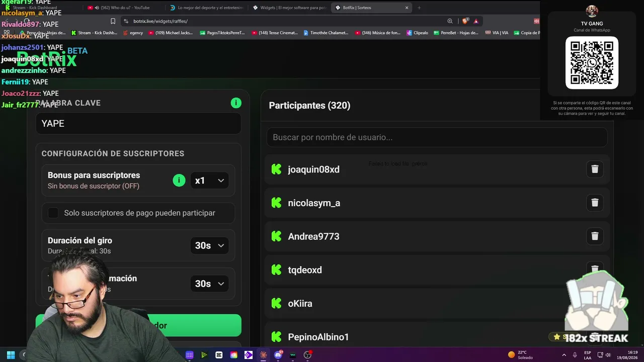The height and width of the screenshot is (362, 644).
Task: Select participant name tqdeoxd
Action: coord(305,270)
